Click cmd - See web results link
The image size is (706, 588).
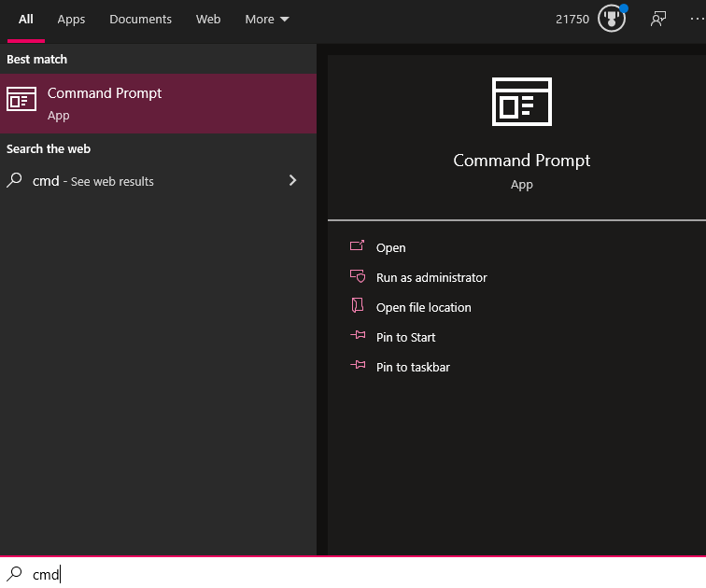coord(93,181)
